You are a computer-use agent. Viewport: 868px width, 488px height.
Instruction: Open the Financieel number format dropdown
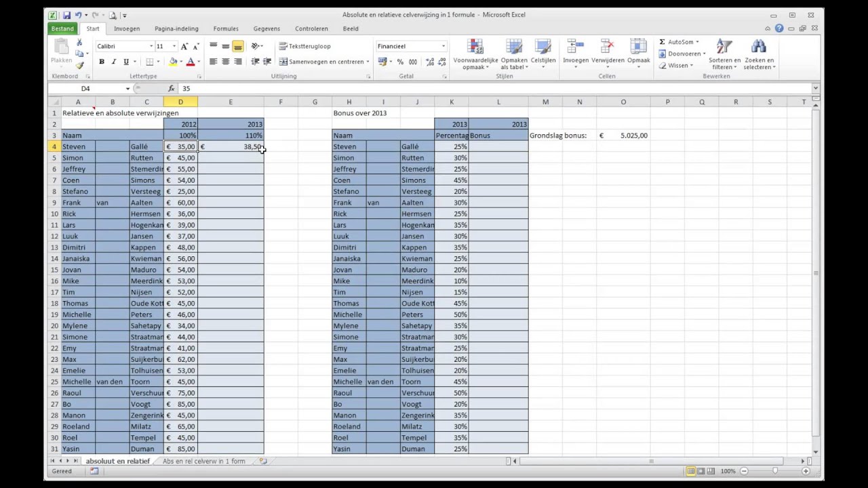443,46
